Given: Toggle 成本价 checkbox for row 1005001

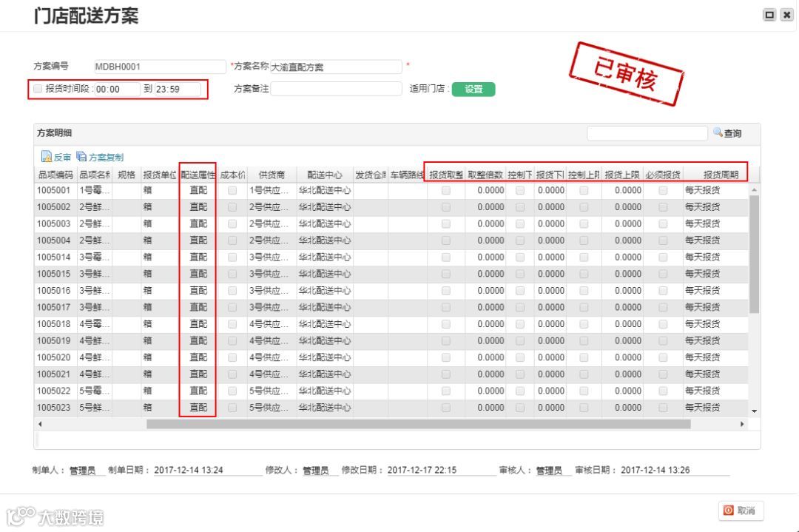Looking at the screenshot, I should [232, 190].
